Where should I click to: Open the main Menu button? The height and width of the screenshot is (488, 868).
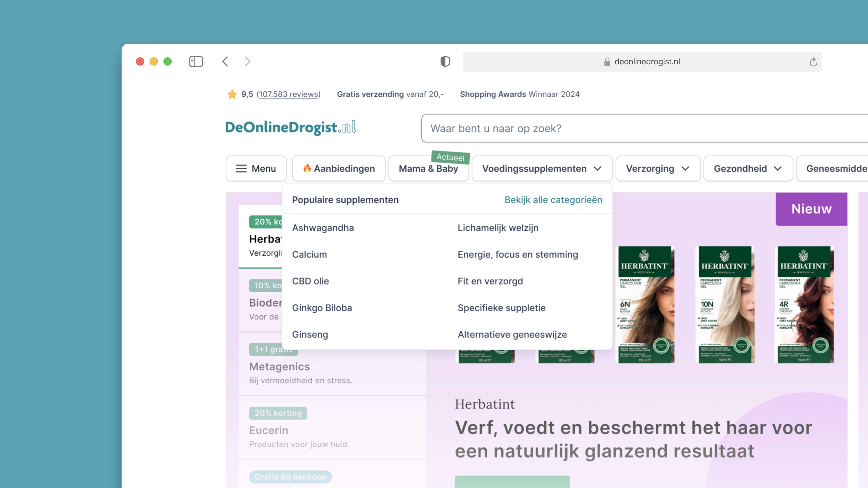tap(256, 168)
